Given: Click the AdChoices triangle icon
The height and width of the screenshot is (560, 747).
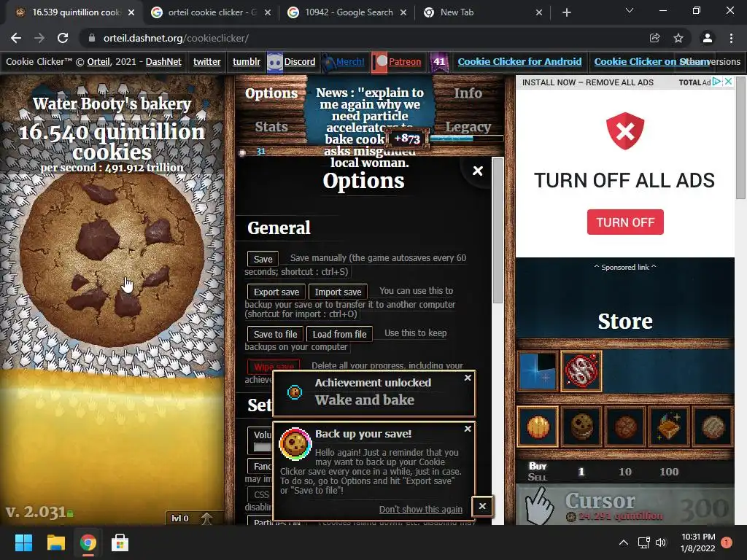Looking at the screenshot, I should tap(717, 82).
